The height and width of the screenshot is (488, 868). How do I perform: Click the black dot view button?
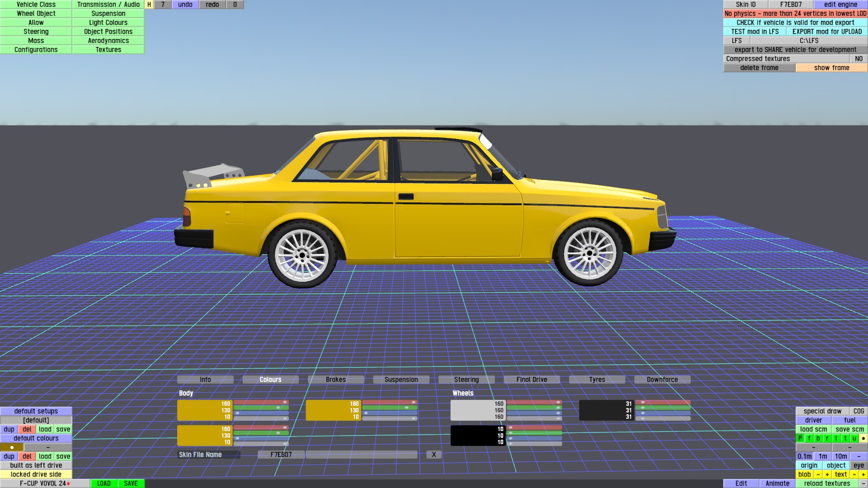coord(863,438)
